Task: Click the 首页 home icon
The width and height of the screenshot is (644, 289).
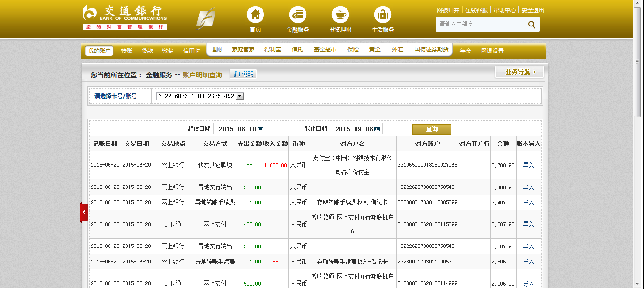Action: click(255, 15)
